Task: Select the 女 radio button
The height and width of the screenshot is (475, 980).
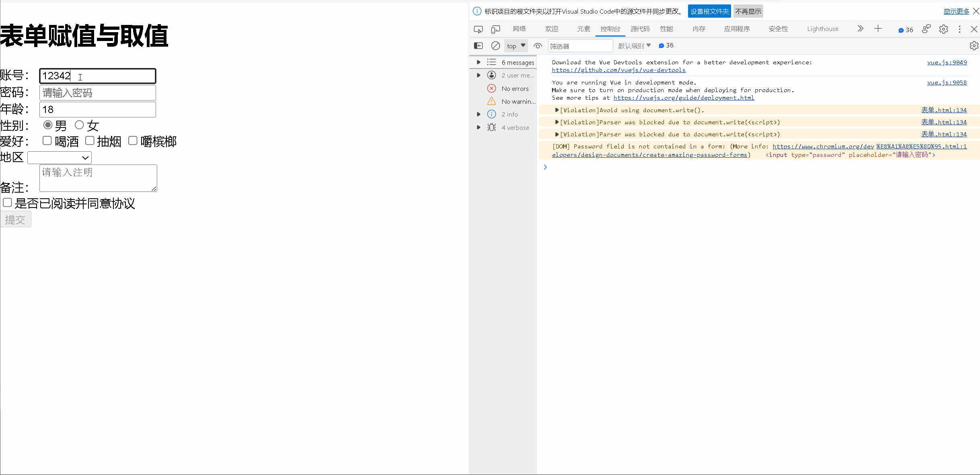Action: [79, 125]
